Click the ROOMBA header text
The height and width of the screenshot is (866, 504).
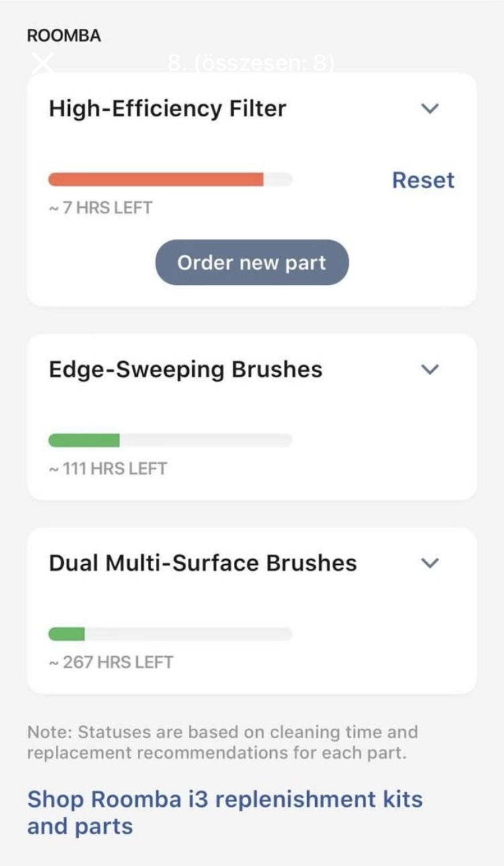(64, 36)
